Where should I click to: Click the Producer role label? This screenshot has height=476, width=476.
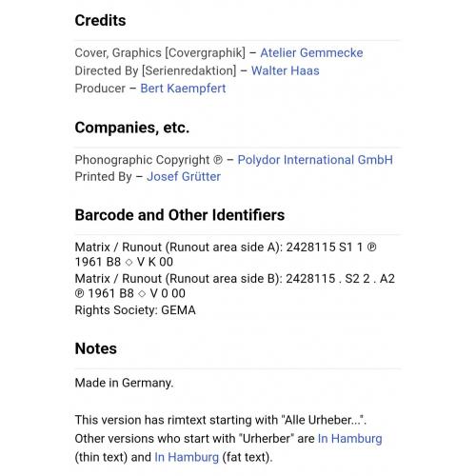pos(100,89)
